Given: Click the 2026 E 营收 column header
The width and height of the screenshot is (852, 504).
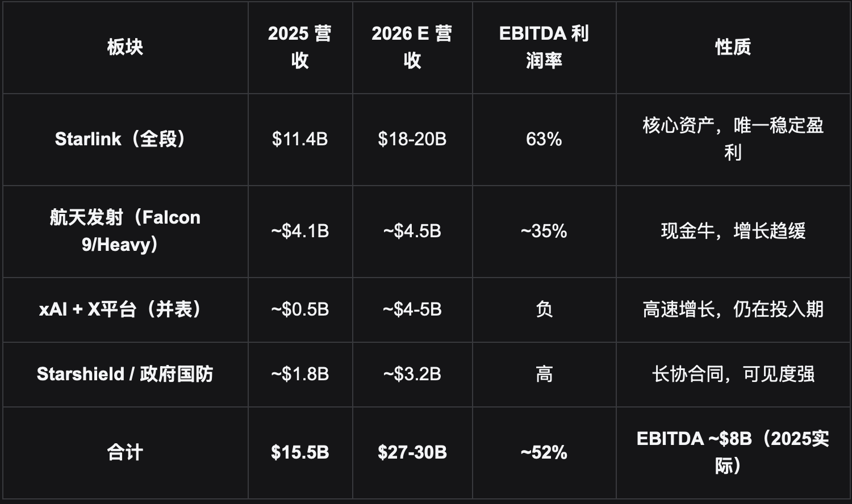Looking at the screenshot, I should [412, 47].
